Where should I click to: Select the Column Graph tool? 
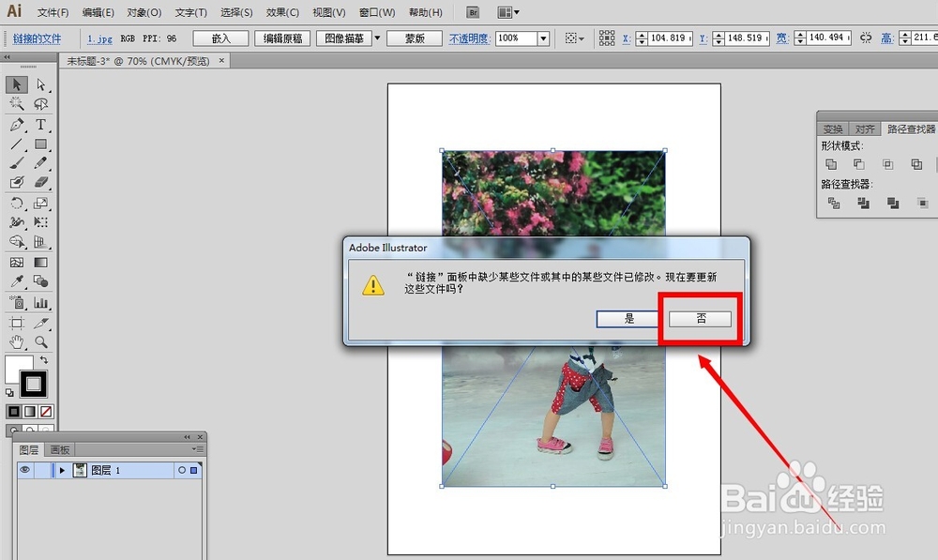[40, 303]
